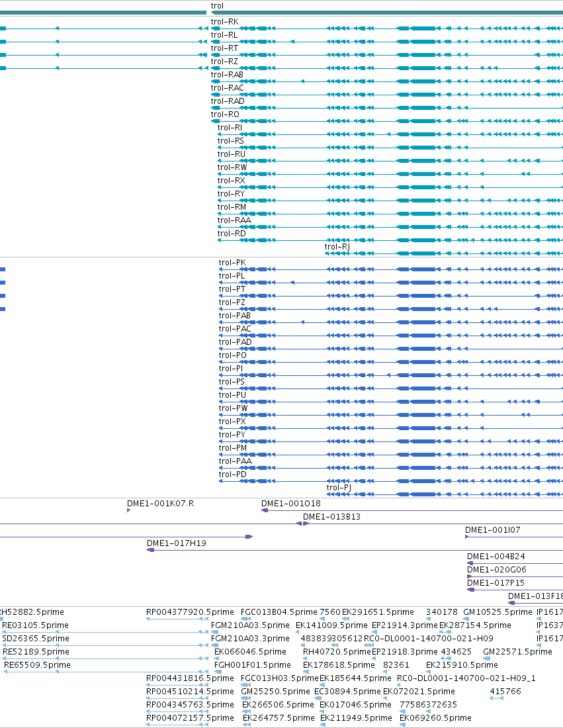The height and width of the screenshot is (728, 563).
Task: Select transcript trol-RAB
Action: [x=227, y=75]
